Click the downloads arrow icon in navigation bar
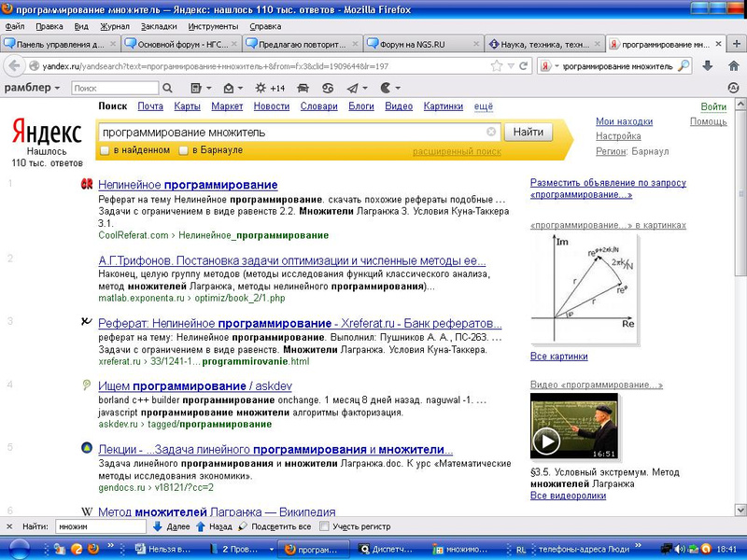 (x=708, y=65)
